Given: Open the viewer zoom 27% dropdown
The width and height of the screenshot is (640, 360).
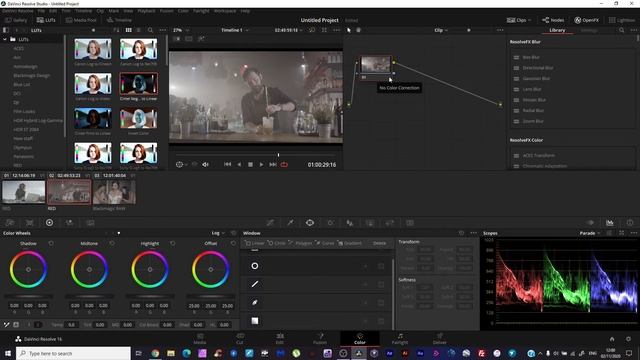Looking at the screenshot, I should (x=181, y=30).
